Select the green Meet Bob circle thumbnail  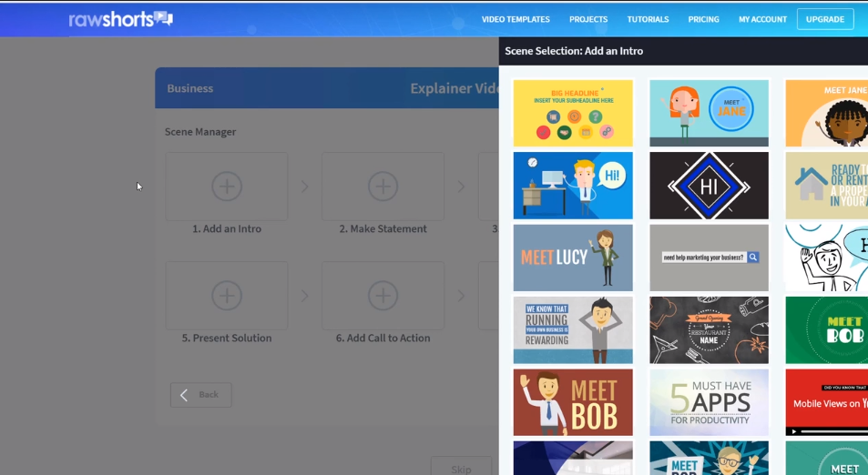pyautogui.click(x=827, y=330)
